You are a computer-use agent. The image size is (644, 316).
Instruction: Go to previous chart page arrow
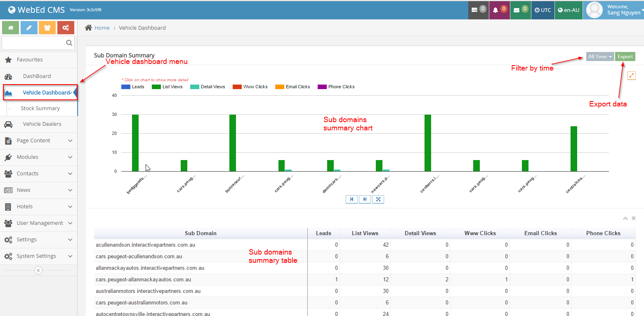pyautogui.click(x=351, y=199)
